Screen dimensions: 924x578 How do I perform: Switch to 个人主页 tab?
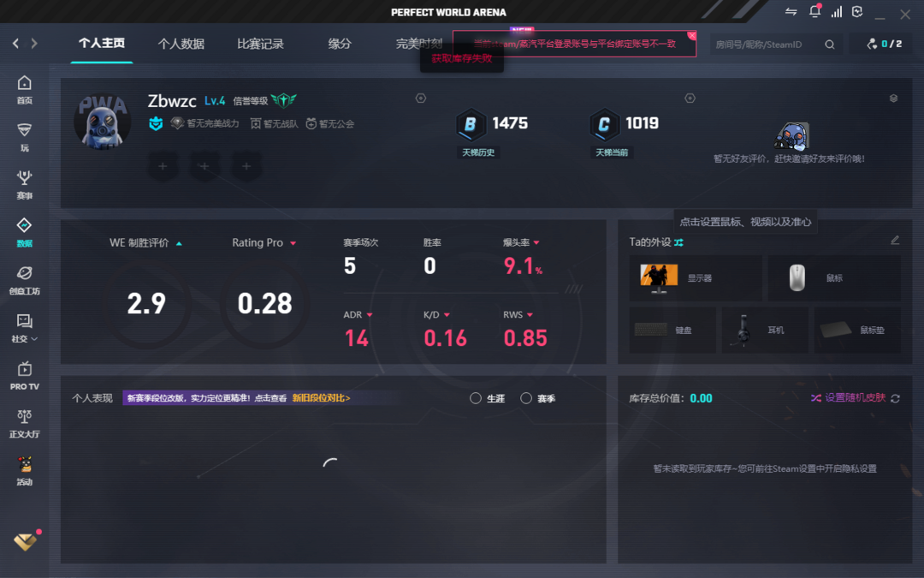tap(101, 43)
